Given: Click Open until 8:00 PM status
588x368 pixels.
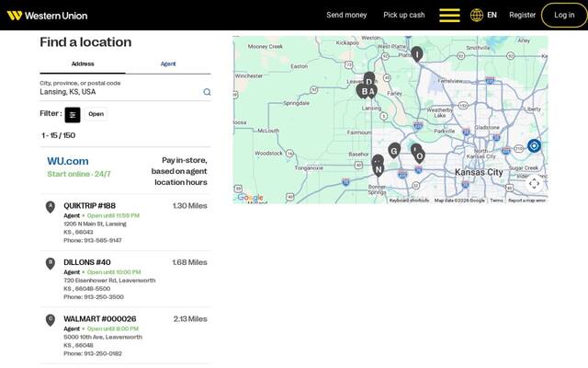Looking at the screenshot, I should point(113,329).
